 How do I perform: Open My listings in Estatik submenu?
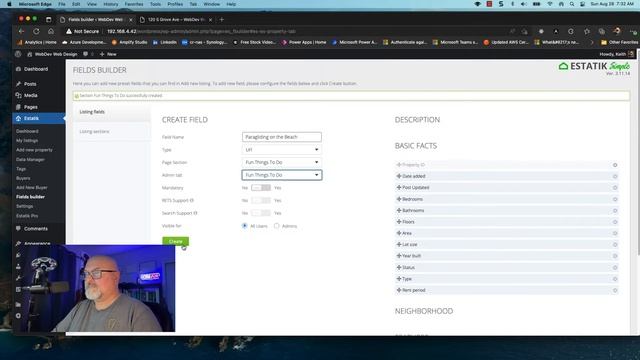click(x=27, y=140)
